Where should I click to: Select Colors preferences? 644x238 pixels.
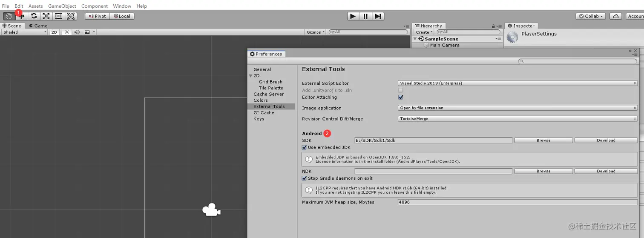tap(260, 100)
